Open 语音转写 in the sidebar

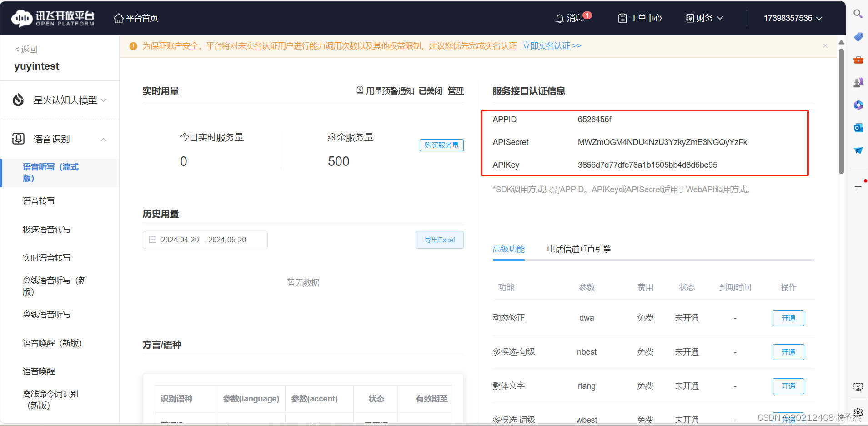(39, 201)
